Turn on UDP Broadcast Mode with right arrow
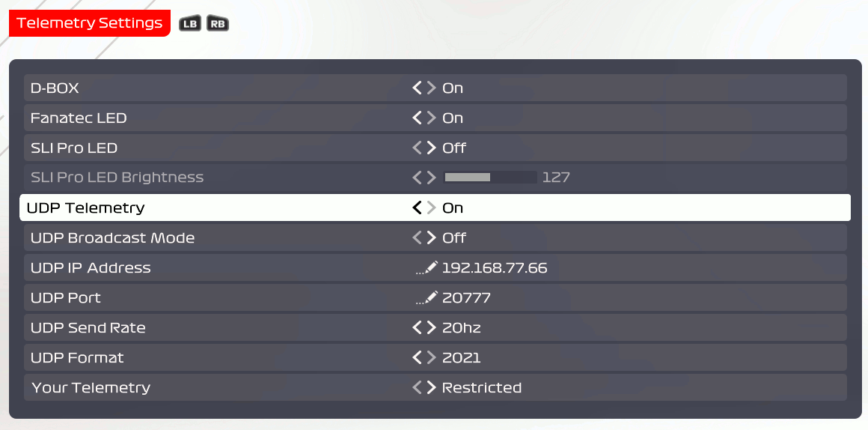This screenshot has width=868, height=430. click(x=431, y=237)
